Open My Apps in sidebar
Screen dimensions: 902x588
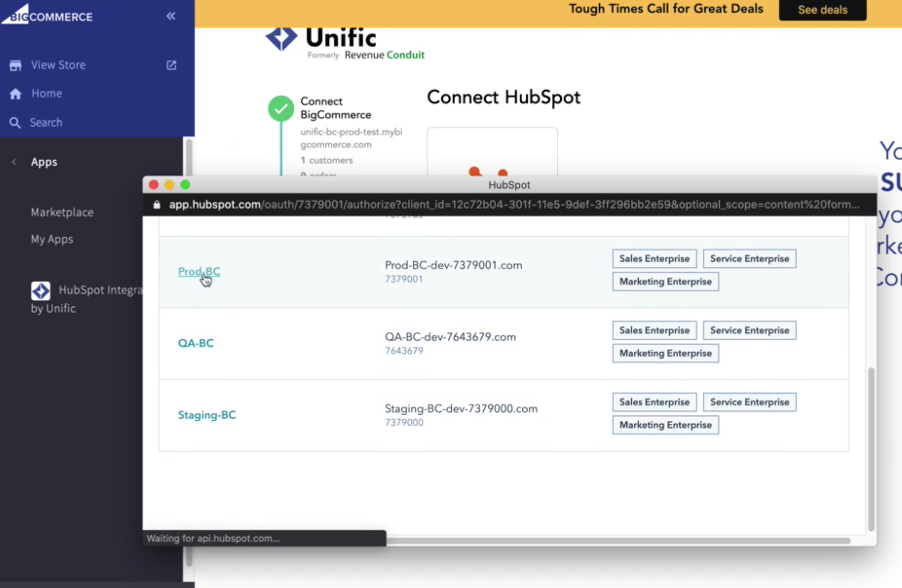52,239
